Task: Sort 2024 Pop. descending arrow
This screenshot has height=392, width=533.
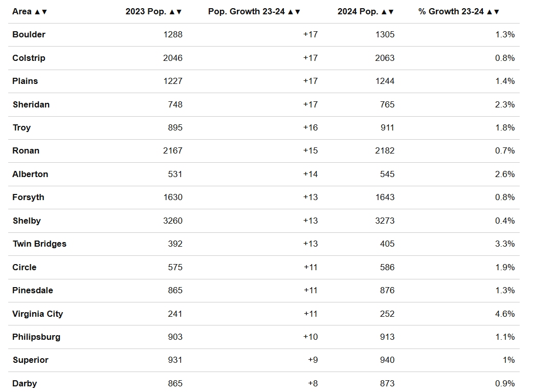Action: coord(391,12)
